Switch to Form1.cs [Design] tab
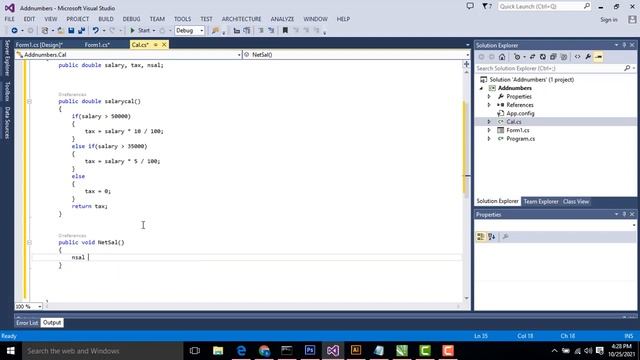Image resolution: width=640 pixels, height=360 pixels. coord(39,45)
